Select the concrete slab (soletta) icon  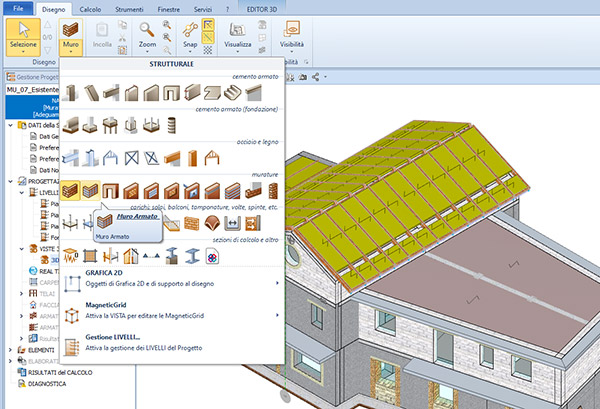tap(212, 93)
